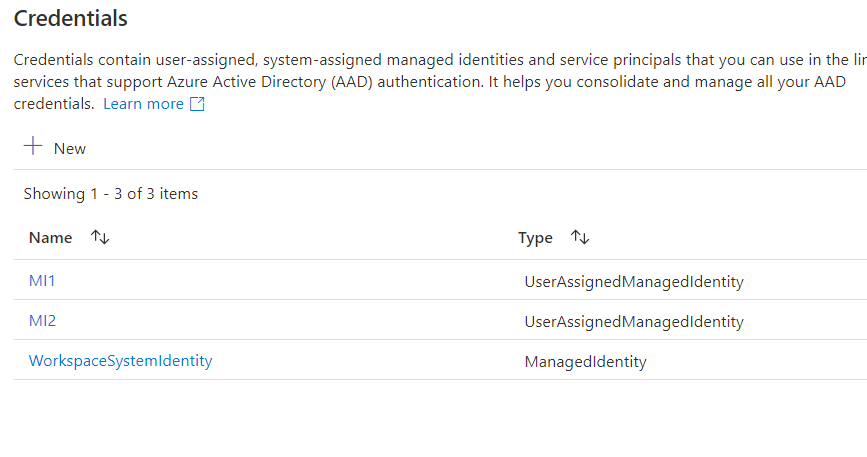Click the word credentials before Learn more

53,104
